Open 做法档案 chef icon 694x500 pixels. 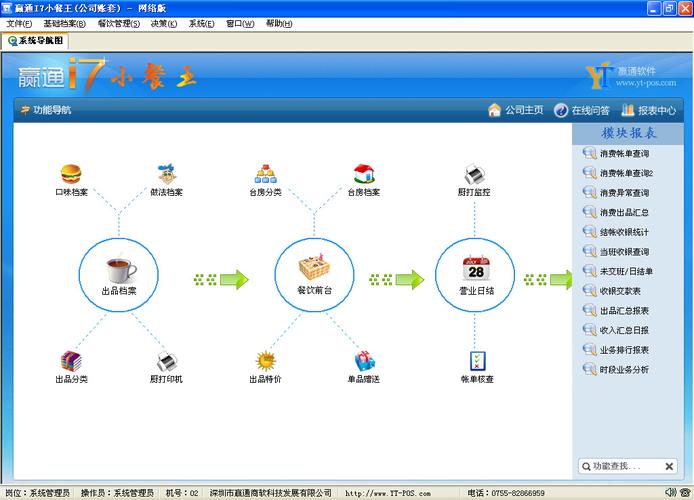pyautogui.click(x=166, y=174)
